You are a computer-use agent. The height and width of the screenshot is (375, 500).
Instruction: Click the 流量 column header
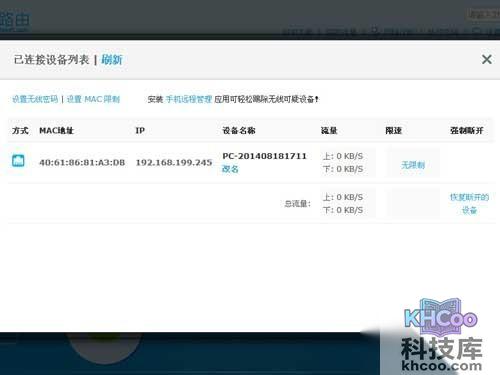pos(329,130)
